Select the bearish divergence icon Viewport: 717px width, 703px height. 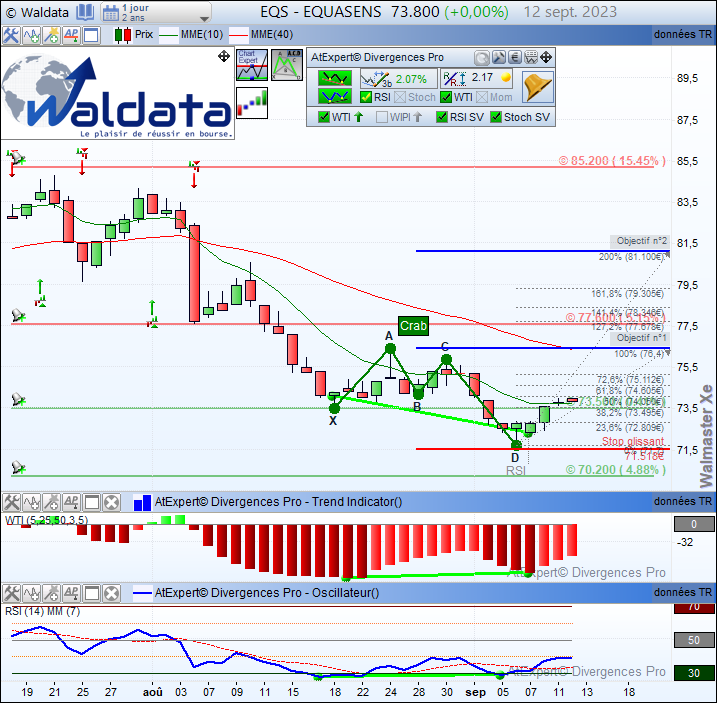click(x=335, y=79)
